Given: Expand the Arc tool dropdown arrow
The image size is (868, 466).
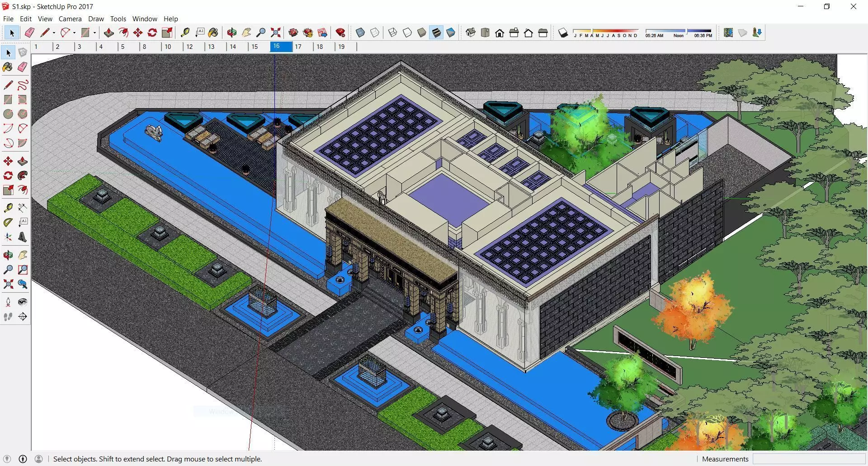Looking at the screenshot, I should [x=74, y=33].
